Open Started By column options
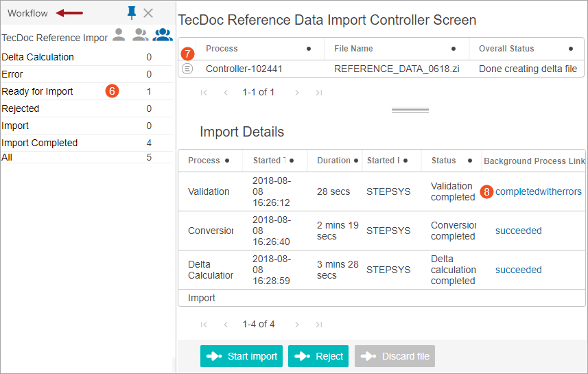 (x=405, y=161)
